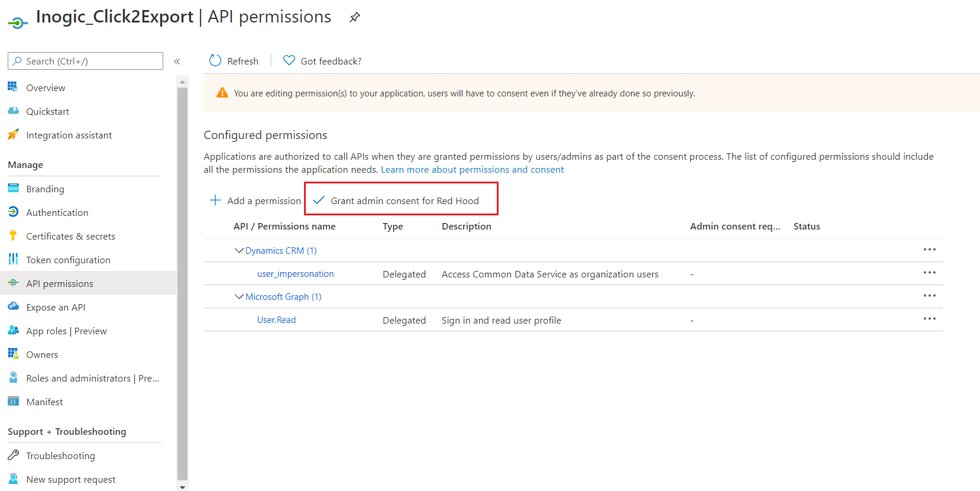Click the checkmark icon for Grant admin consent
The height and width of the screenshot is (491, 980).
point(318,200)
